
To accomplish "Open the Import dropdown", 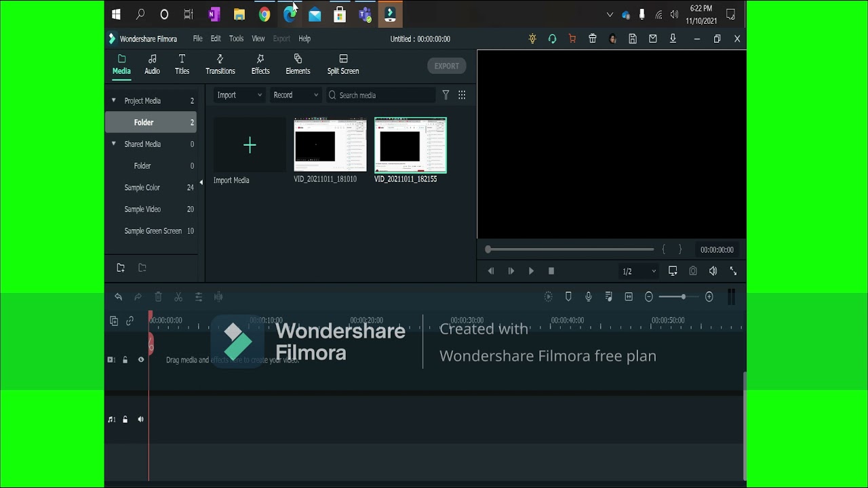I will (x=239, y=95).
